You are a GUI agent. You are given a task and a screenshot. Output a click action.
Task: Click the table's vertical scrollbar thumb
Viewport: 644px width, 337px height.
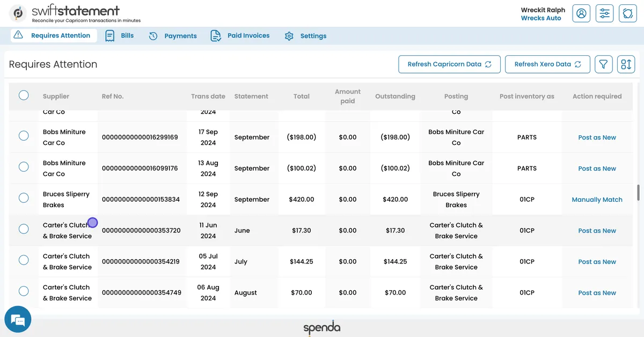[x=638, y=192]
